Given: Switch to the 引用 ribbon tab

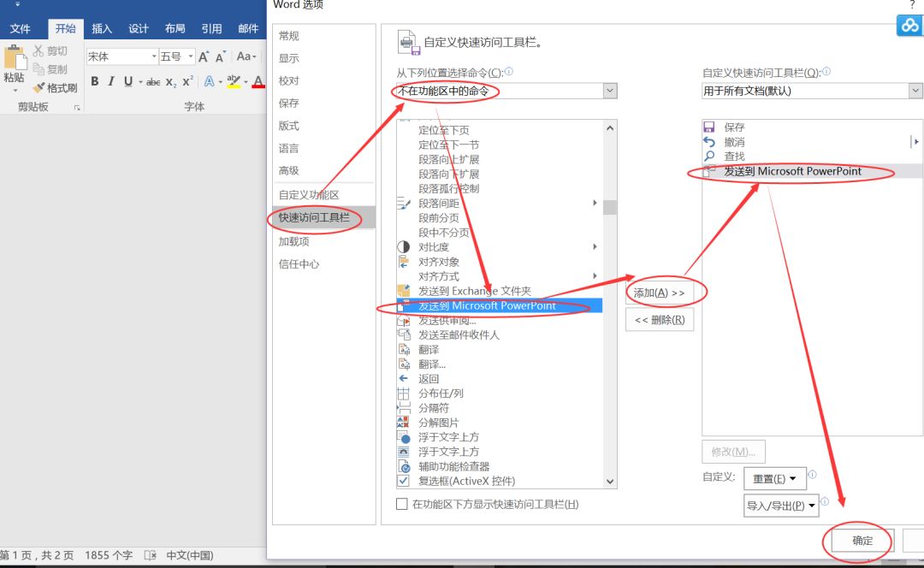Looking at the screenshot, I should click(211, 29).
